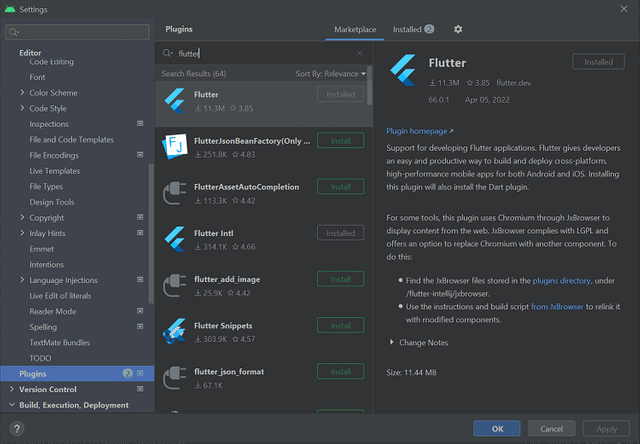The height and width of the screenshot is (444, 640).
Task: Click the settings tree scrollbar
Action: tap(151, 233)
